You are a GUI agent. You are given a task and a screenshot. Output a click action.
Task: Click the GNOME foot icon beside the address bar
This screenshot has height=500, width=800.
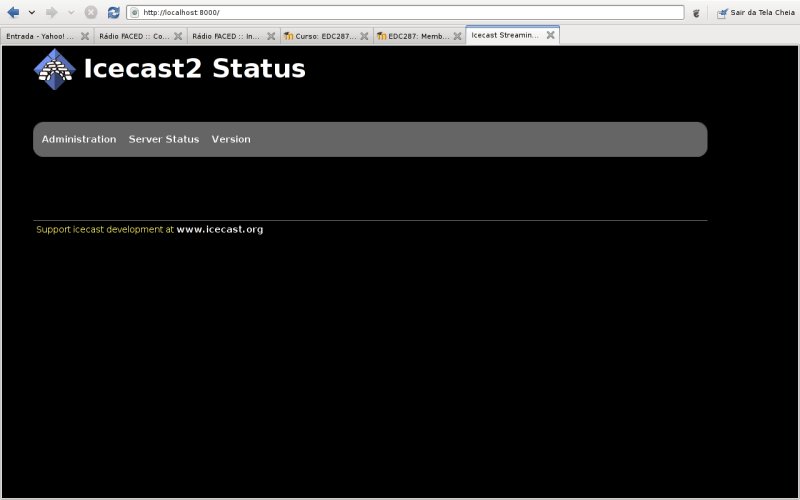696,13
